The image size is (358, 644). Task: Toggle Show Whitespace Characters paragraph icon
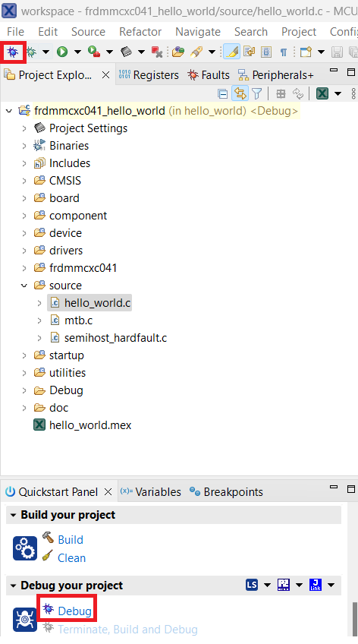(284, 52)
